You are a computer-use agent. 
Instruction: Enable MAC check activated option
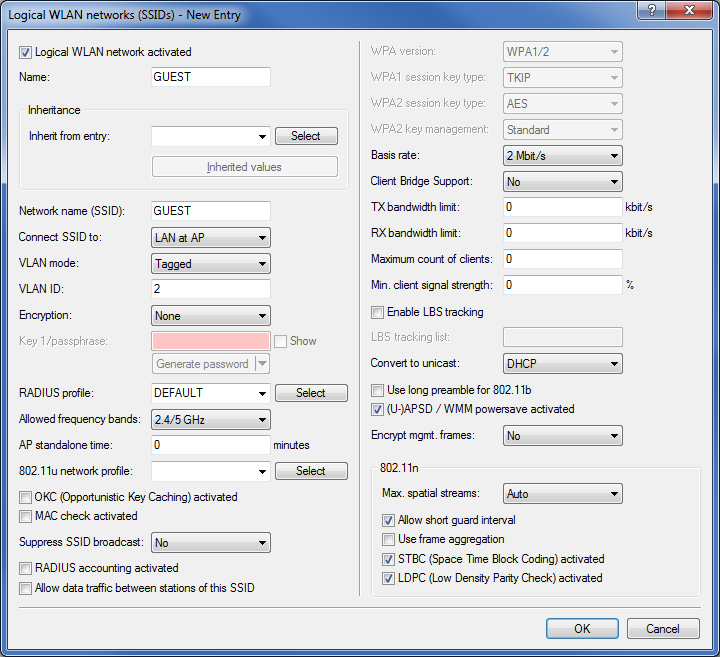click(x=27, y=516)
